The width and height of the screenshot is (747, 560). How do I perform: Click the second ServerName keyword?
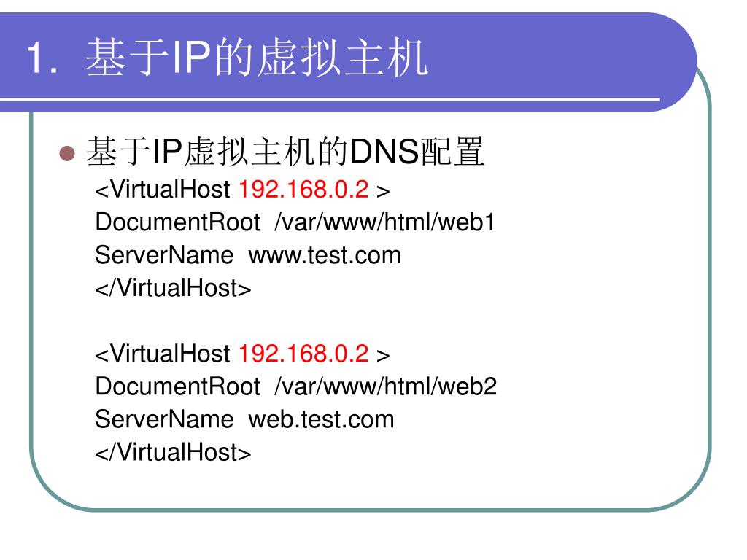coord(164,419)
